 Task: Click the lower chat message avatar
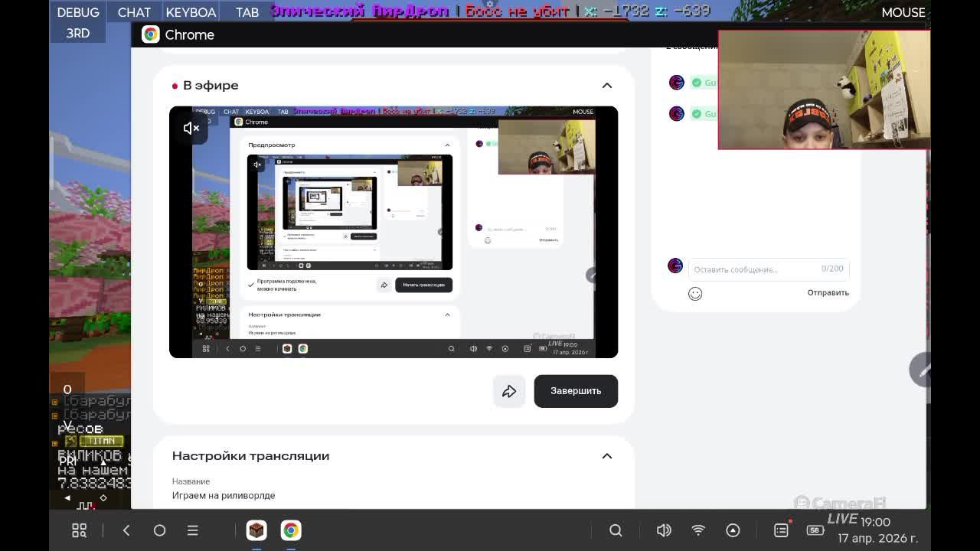click(x=676, y=113)
